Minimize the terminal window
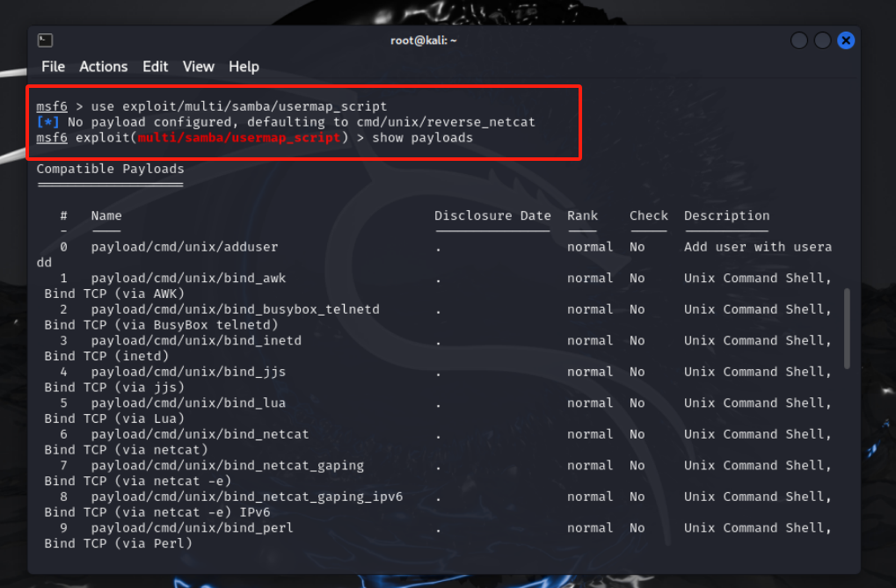896x588 pixels. click(x=799, y=40)
